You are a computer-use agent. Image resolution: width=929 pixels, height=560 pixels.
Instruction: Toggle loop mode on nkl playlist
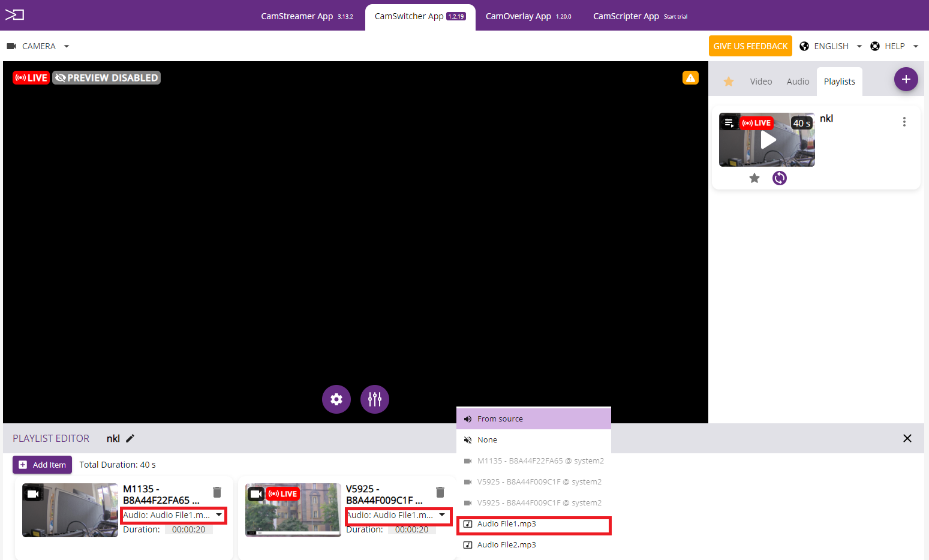pos(779,178)
